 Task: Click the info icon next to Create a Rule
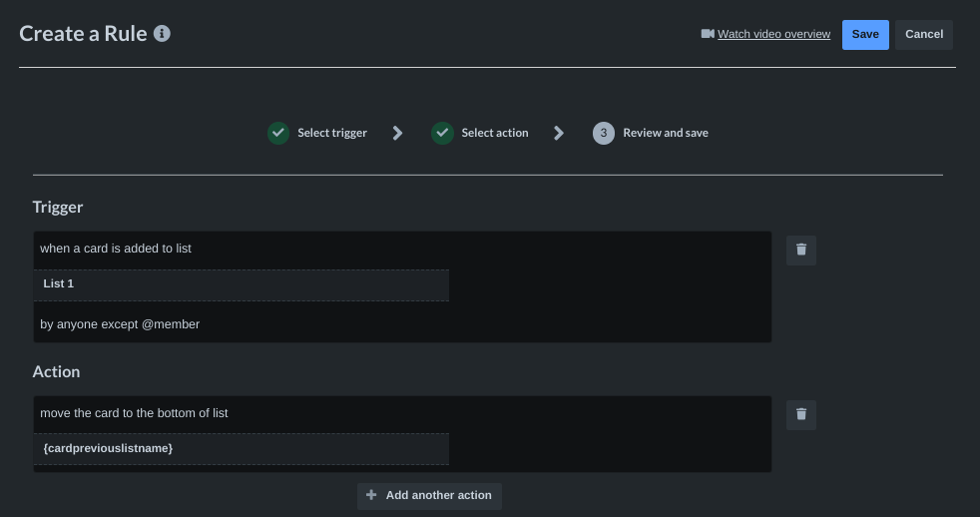[x=162, y=34]
